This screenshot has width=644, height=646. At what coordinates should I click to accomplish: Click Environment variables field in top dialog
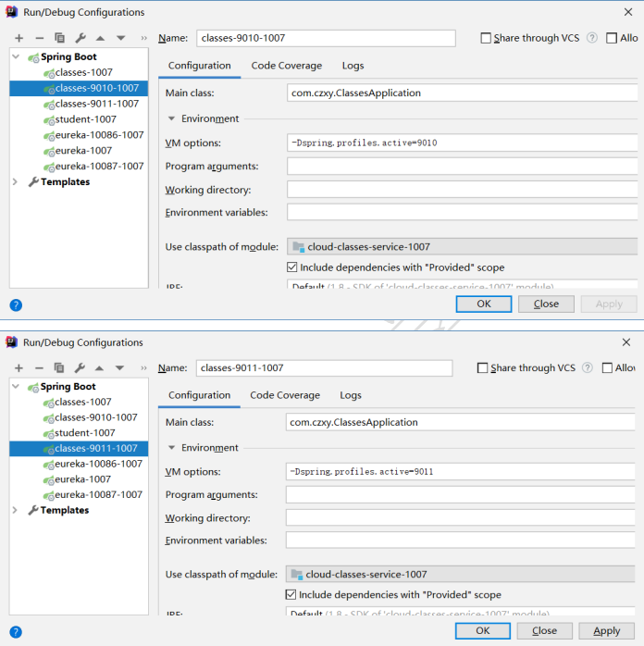462,212
